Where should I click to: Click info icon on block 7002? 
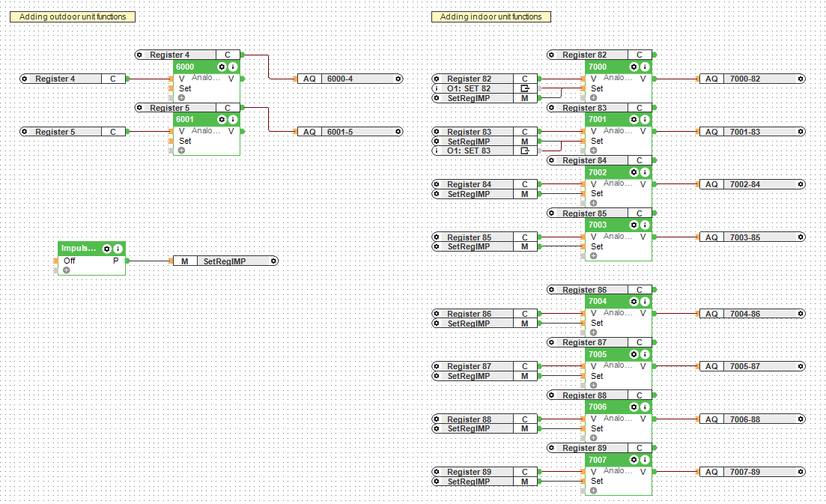click(645, 172)
